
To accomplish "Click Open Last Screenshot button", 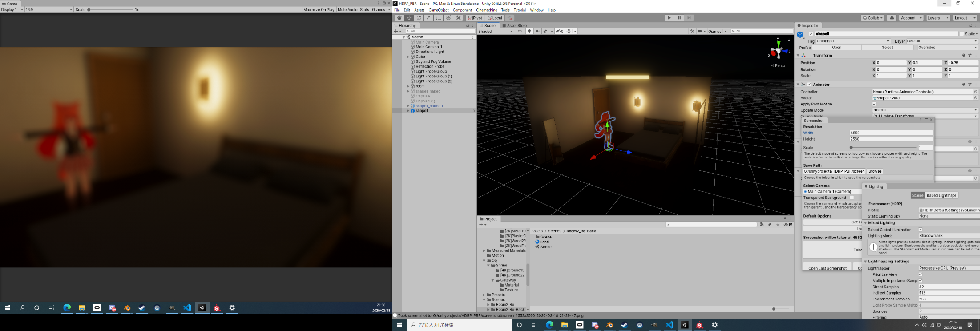I will coord(827,268).
